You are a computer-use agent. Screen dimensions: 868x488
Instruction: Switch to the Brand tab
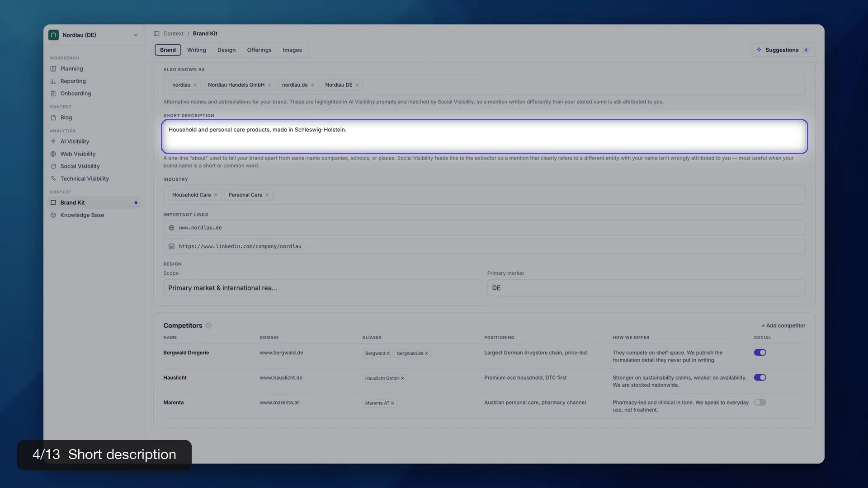pyautogui.click(x=168, y=50)
